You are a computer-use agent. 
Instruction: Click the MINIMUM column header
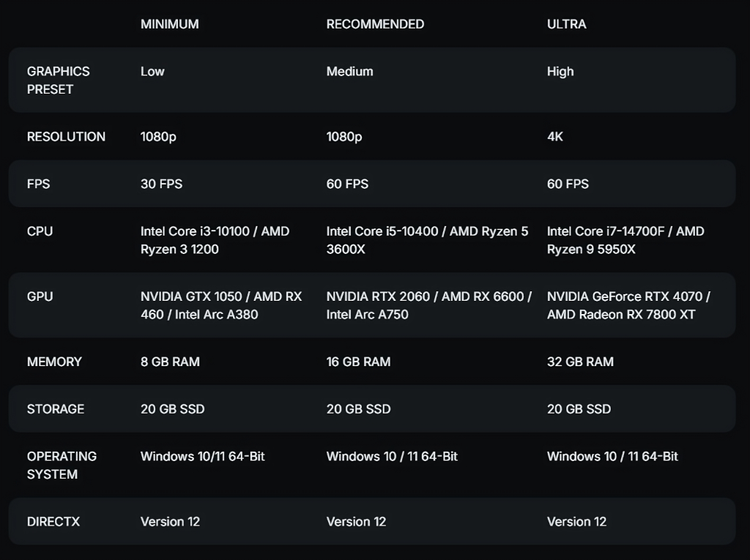point(169,24)
